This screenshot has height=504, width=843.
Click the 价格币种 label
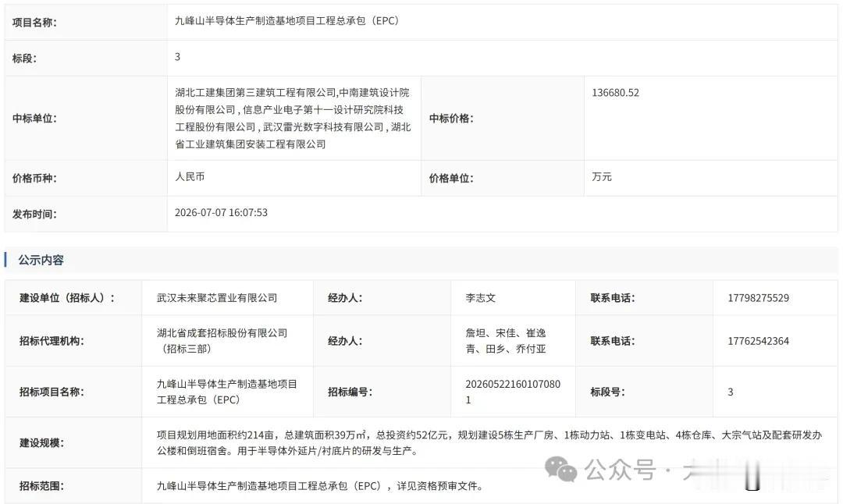34,179
